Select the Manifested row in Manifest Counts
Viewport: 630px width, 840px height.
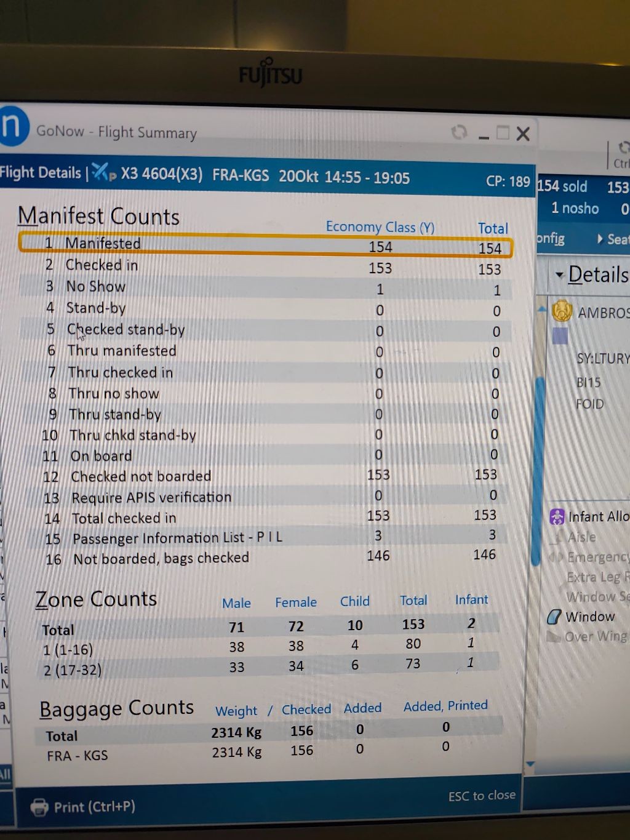[265, 244]
